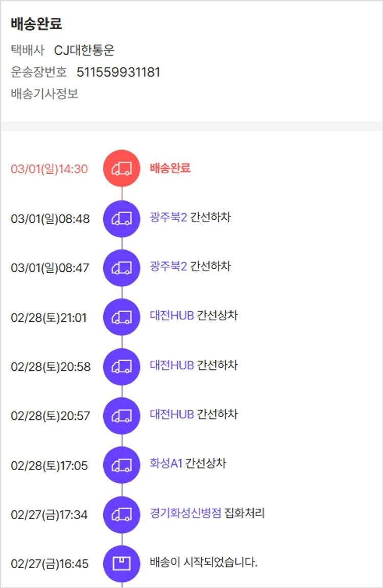Open 대전HUB link for 간선상차 entry

[172, 316]
